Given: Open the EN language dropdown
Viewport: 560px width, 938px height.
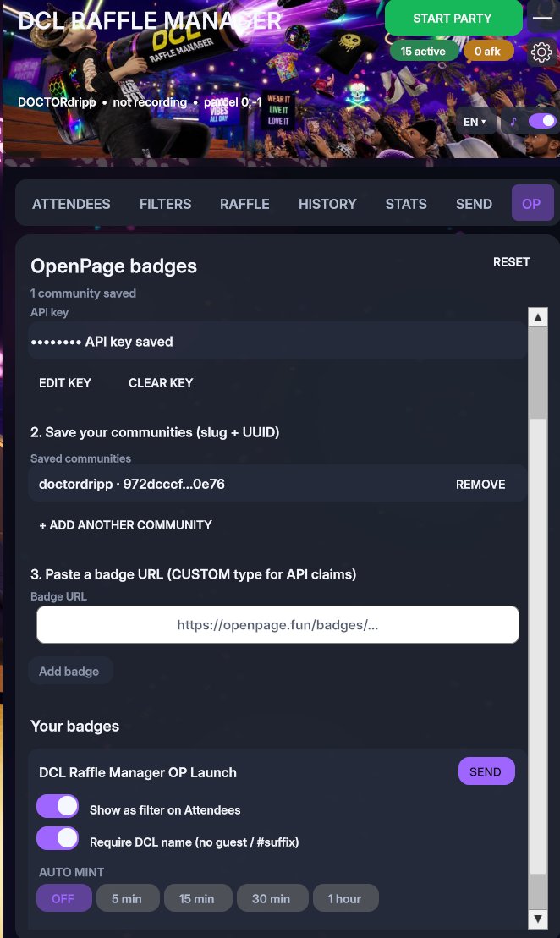Looking at the screenshot, I should tap(475, 122).
